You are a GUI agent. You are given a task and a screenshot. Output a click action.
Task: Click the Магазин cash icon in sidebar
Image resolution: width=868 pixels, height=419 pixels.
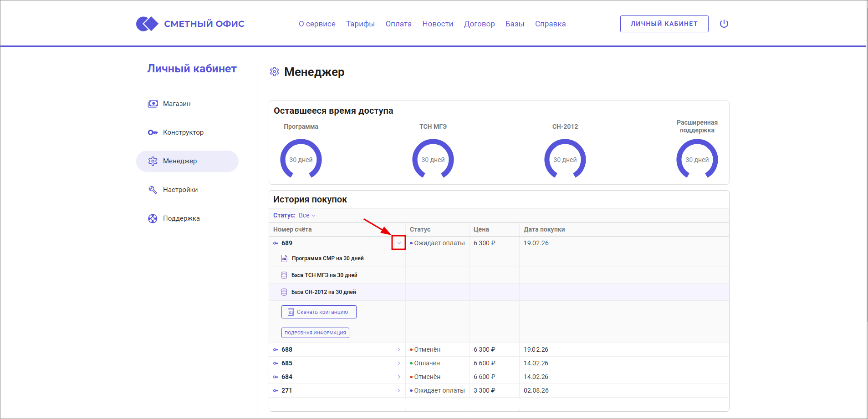[153, 104]
